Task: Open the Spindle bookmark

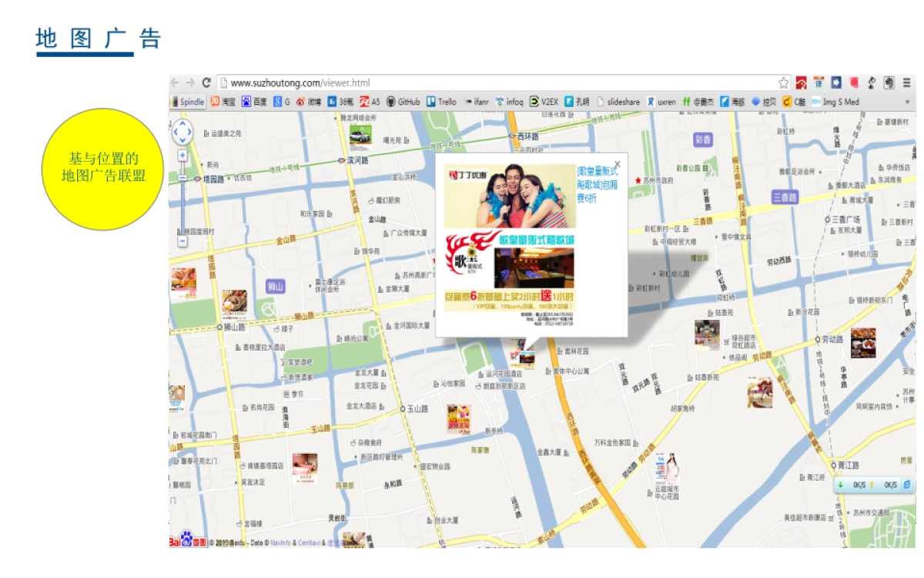Action: pyautogui.click(x=187, y=102)
